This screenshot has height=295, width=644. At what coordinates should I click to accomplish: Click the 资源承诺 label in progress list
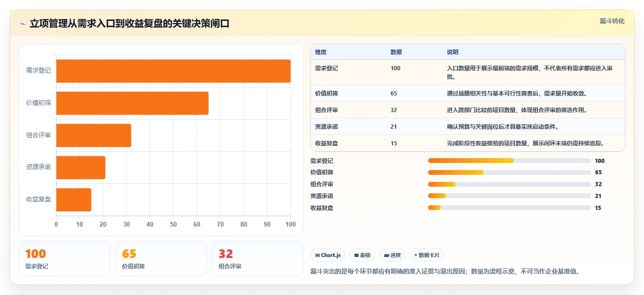(322, 196)
